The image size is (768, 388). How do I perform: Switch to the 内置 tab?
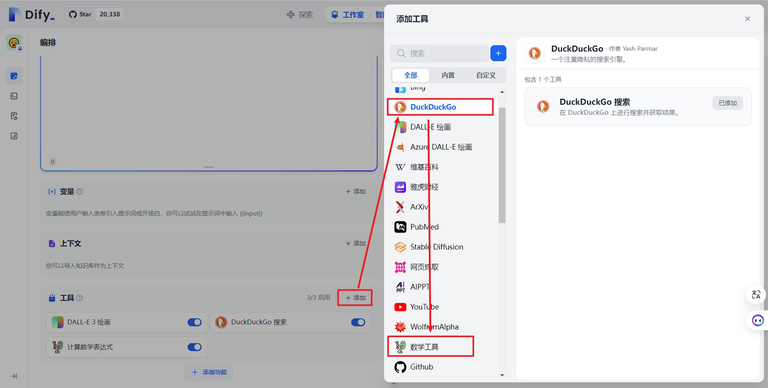[448, 75]
